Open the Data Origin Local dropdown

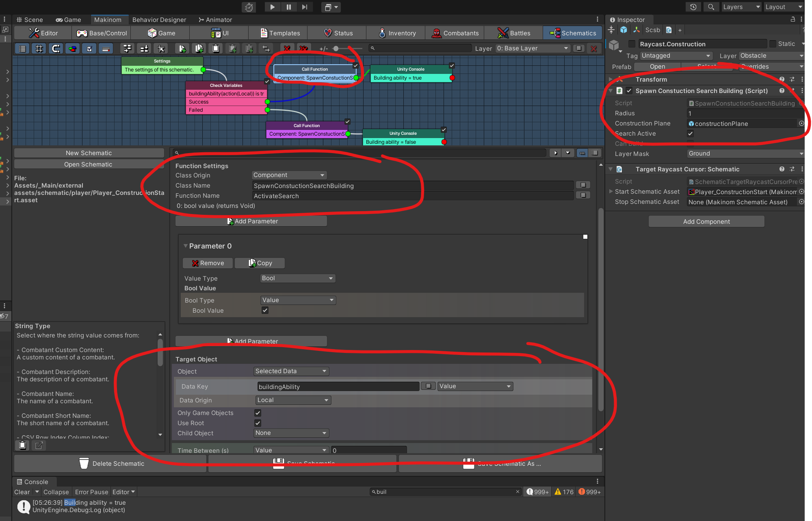[293, 400]
